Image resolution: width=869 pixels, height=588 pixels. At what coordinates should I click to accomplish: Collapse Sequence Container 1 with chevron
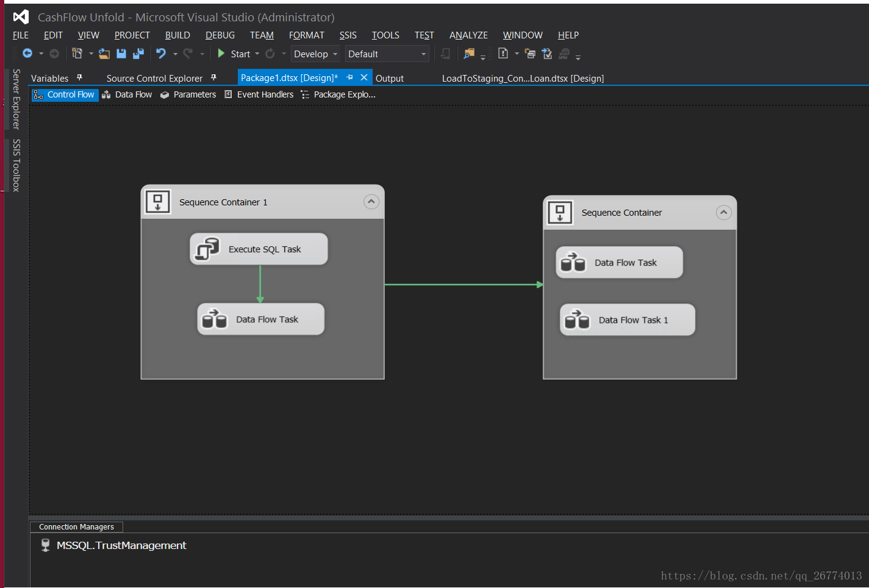(x=371, y=202)
